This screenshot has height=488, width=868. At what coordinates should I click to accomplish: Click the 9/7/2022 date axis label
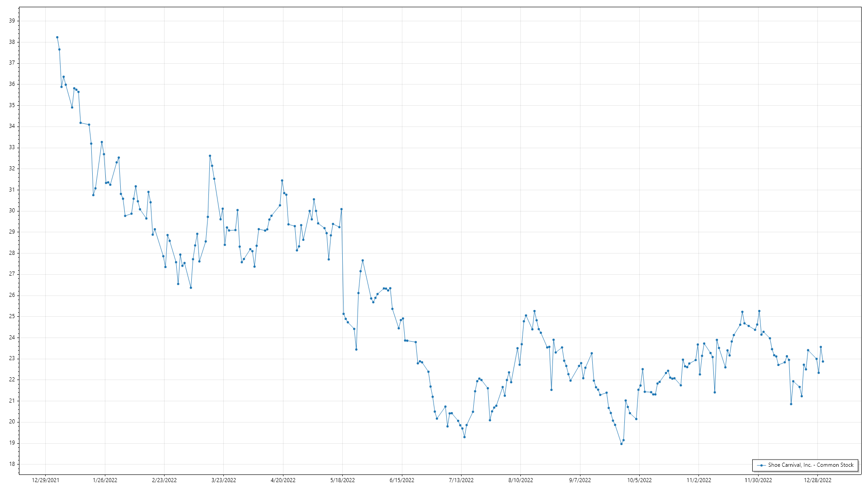[x=580, y=480]
